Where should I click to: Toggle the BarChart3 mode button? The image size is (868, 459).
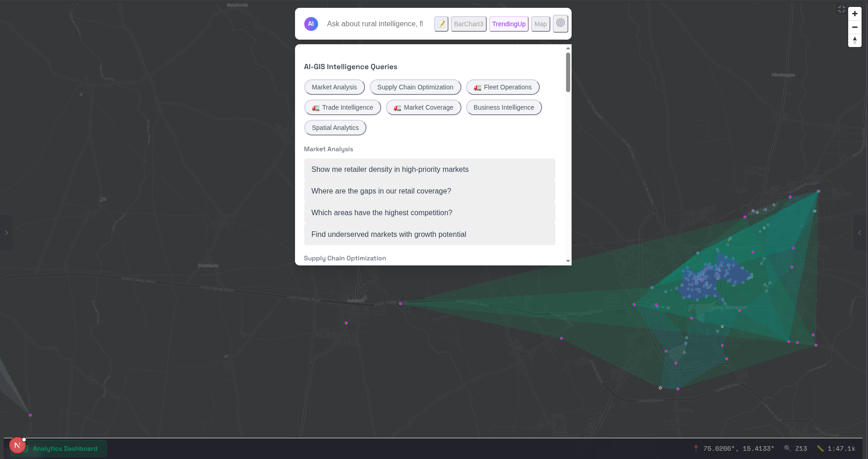pos(468,24)
